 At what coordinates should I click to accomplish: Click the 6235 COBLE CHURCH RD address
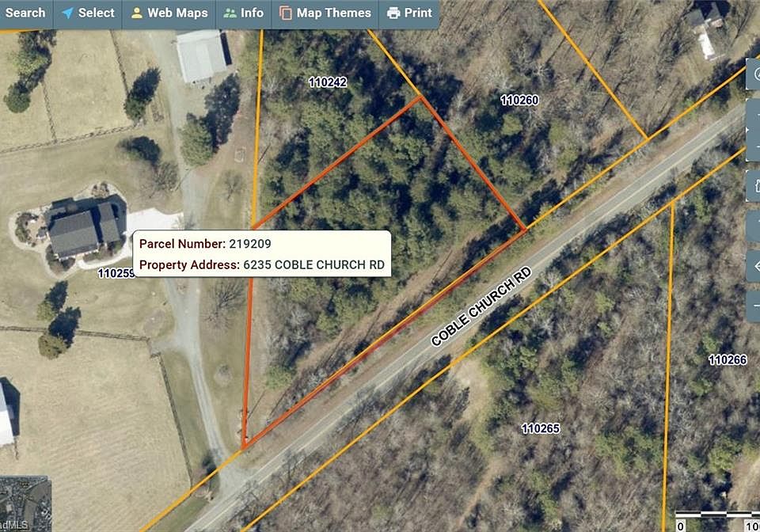(313, 265)
